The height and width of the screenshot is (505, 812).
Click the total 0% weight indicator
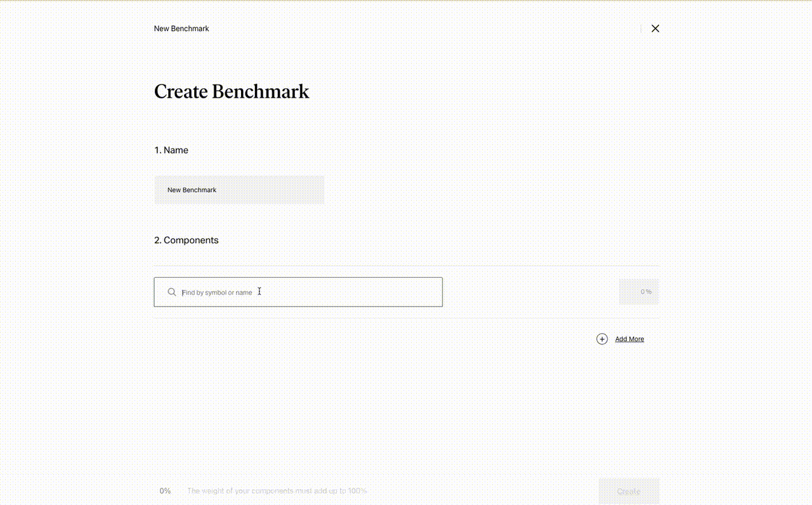pyautogui.click(x=165, y=491)
